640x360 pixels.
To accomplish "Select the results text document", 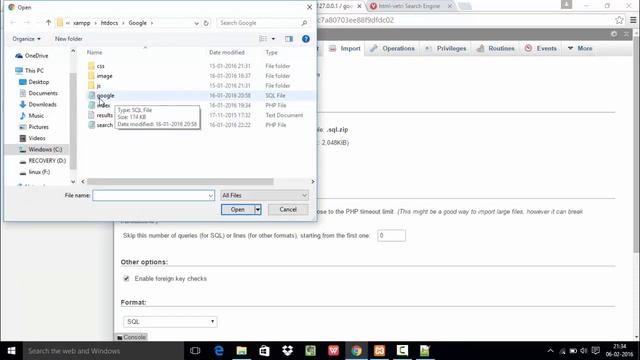I will (104, 115).
